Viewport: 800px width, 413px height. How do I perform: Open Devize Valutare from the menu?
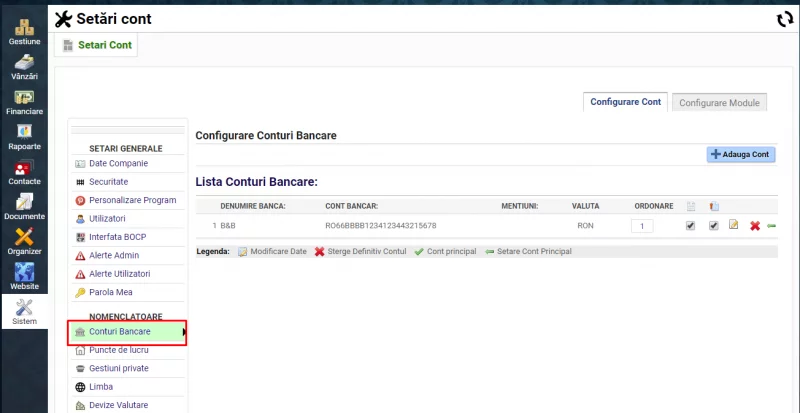tap(118, 405)
